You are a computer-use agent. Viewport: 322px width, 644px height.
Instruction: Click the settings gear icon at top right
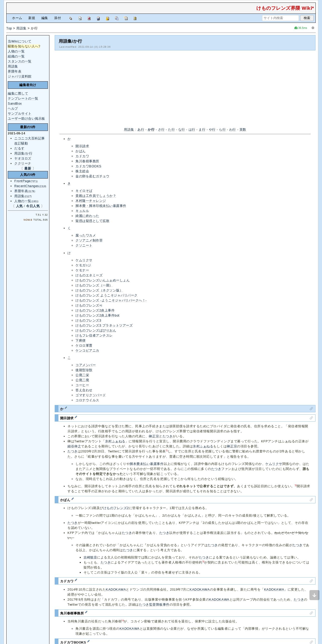point(313,28)
